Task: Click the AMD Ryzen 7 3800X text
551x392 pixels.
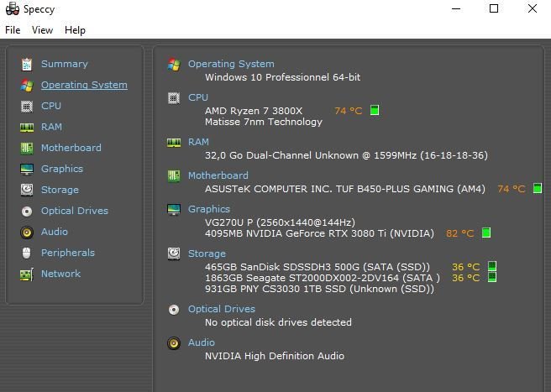Action: pos(254,111)
